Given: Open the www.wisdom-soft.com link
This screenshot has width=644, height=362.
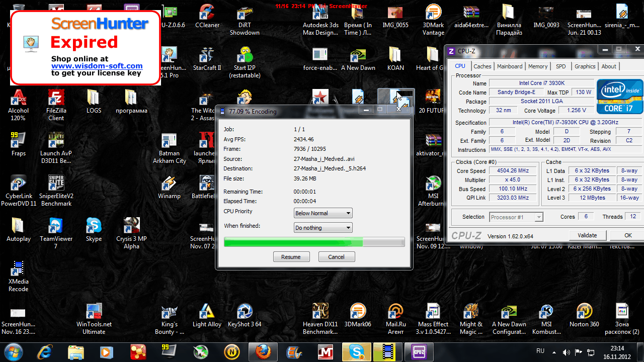Looking at the screenshot, I should click(x=97, y=66).
